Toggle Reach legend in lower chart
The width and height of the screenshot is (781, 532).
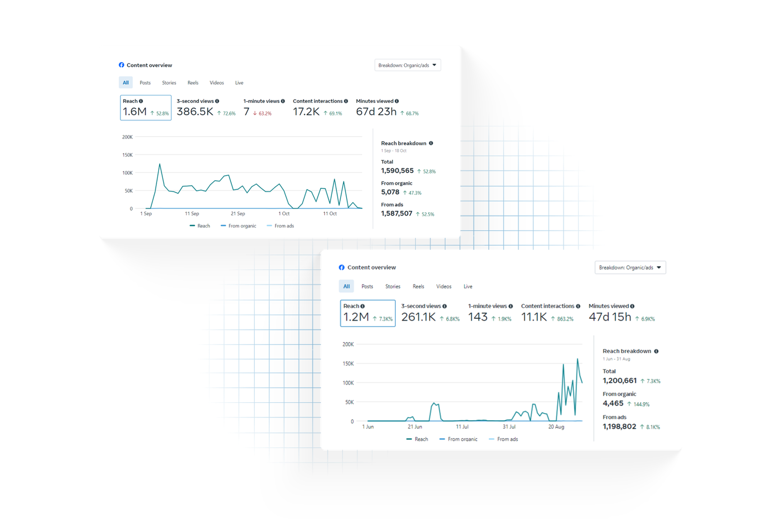click(x=417, y=439)
